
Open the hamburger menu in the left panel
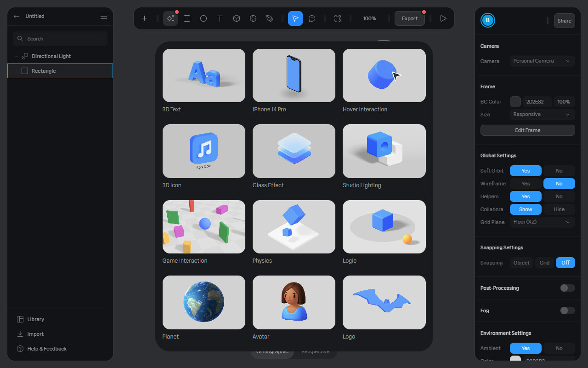[x=104, y=16]
